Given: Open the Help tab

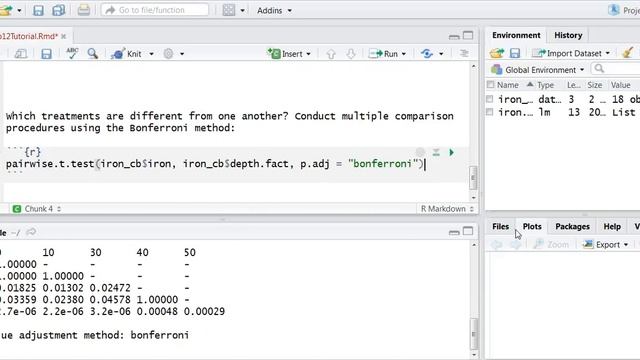Looking at the screenshot, I should (x=612, y=227).
